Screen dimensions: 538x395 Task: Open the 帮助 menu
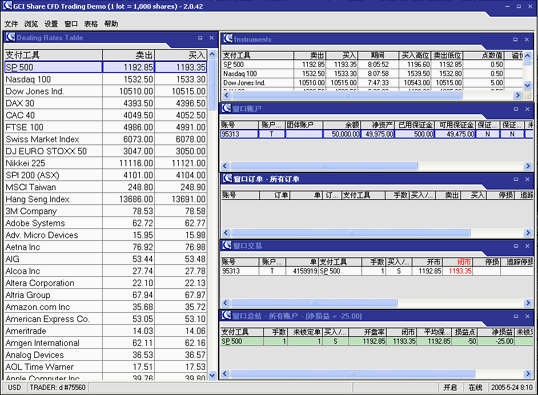tap(111, 24)
